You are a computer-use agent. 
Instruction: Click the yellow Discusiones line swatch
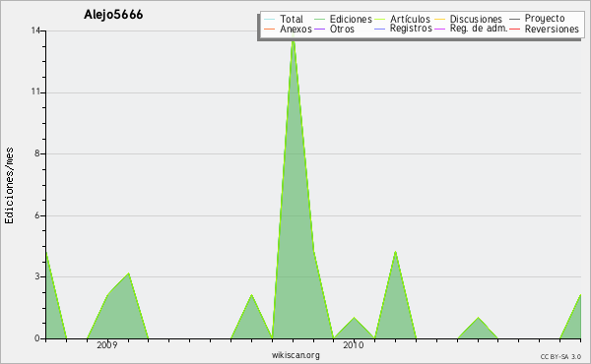tap(440, 19)
